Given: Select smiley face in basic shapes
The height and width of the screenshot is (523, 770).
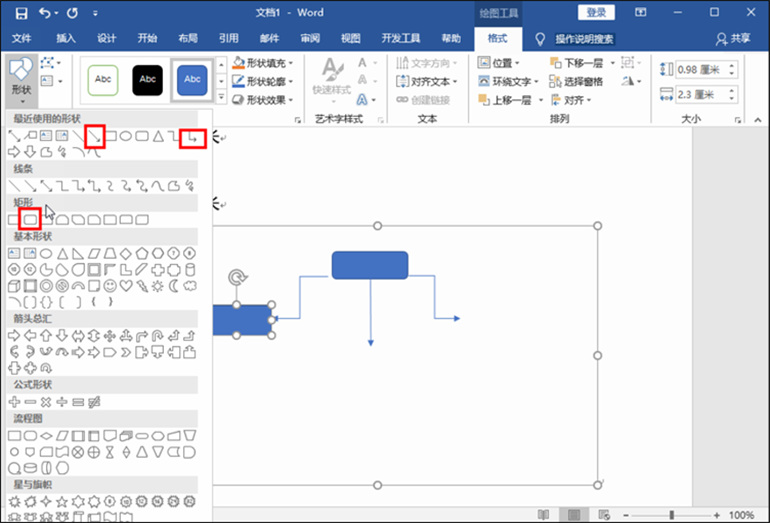Looking at the screenshot, I should coord(110,286).
